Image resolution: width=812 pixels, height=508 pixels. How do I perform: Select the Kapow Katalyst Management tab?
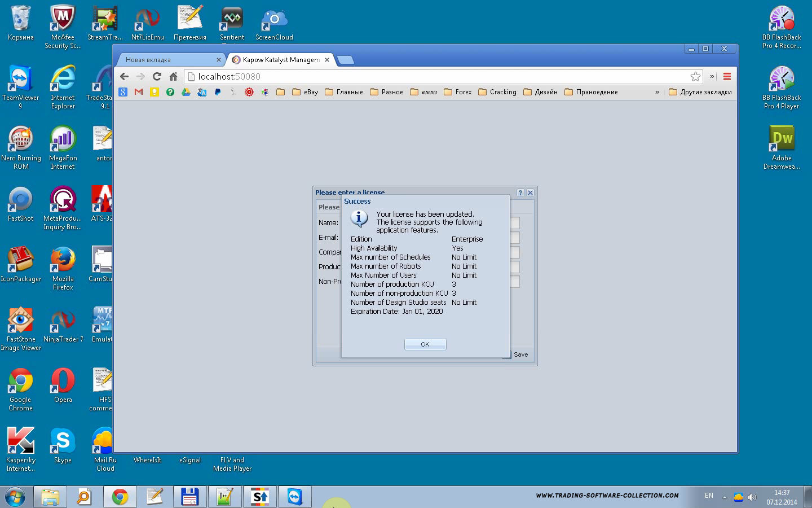[279, 60]
